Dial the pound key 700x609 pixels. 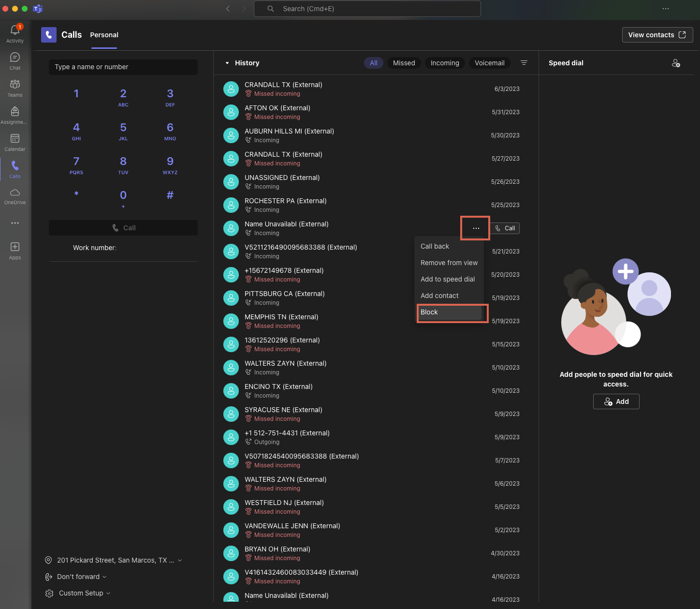coord(170,195)
